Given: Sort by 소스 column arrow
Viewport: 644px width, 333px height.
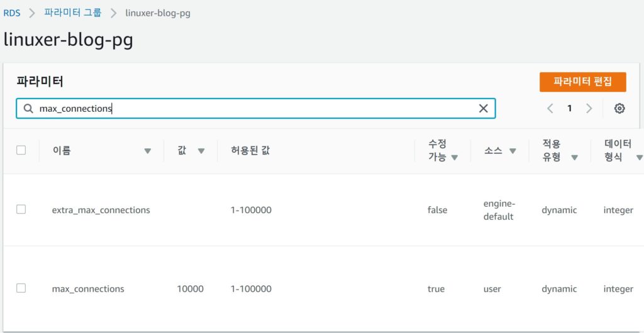Looking at the screenshot, I should [513, 151].
